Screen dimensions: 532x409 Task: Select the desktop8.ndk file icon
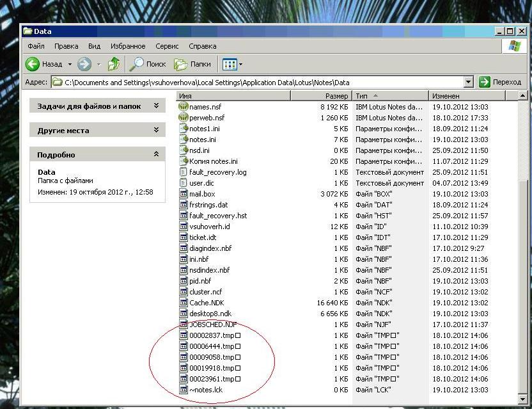coord(184,313)
